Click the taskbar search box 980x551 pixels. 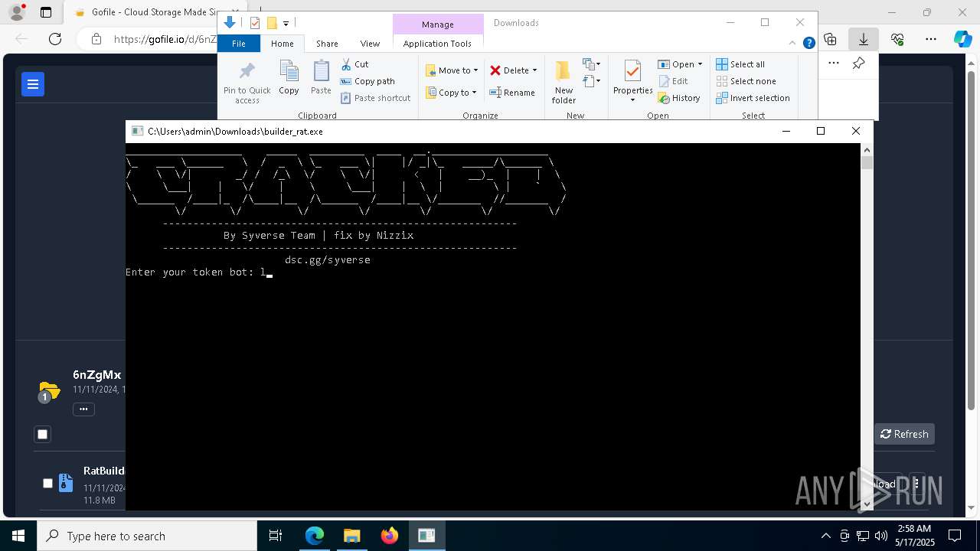pyautogui.click(x=147, y=536)
